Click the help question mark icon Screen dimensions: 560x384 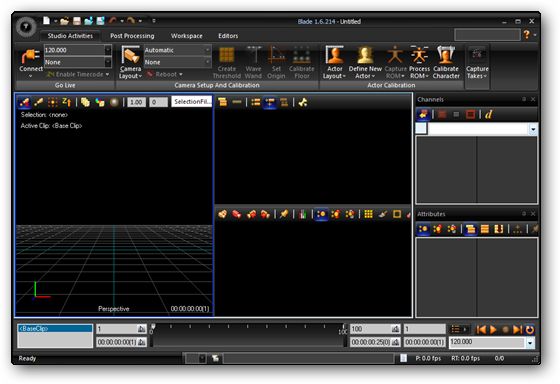(526, 35)
